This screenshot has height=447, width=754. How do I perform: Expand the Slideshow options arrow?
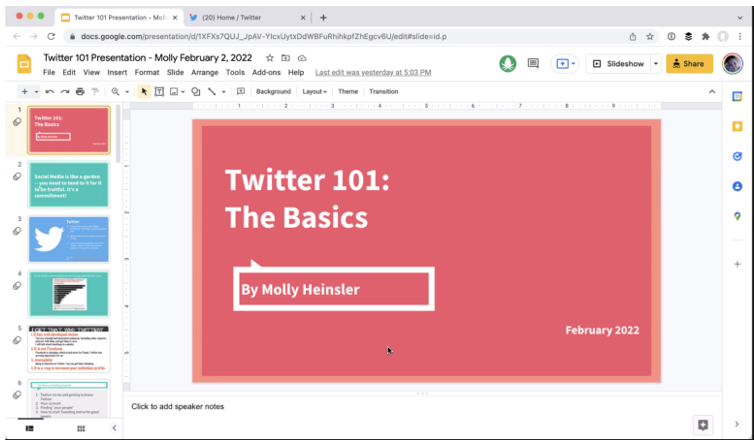click(655, 63)
